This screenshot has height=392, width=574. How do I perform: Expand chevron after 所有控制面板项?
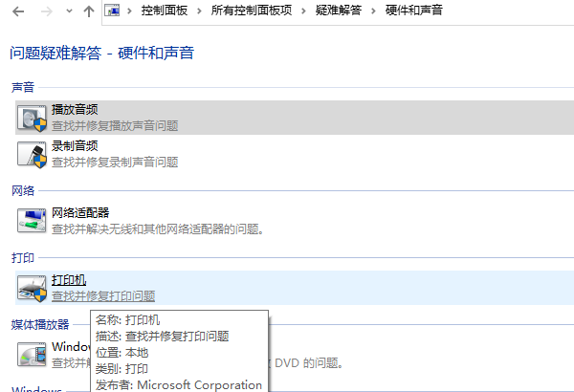tap(303, 11)
